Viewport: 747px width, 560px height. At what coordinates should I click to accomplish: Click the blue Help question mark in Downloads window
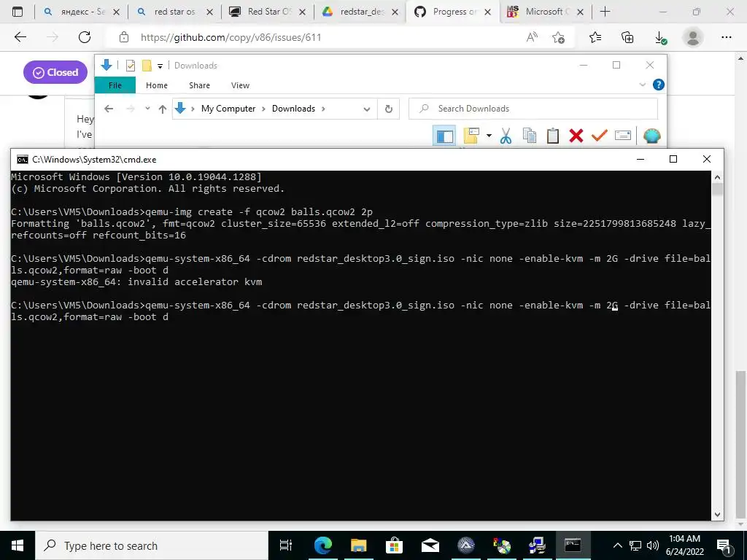point(659,85)
